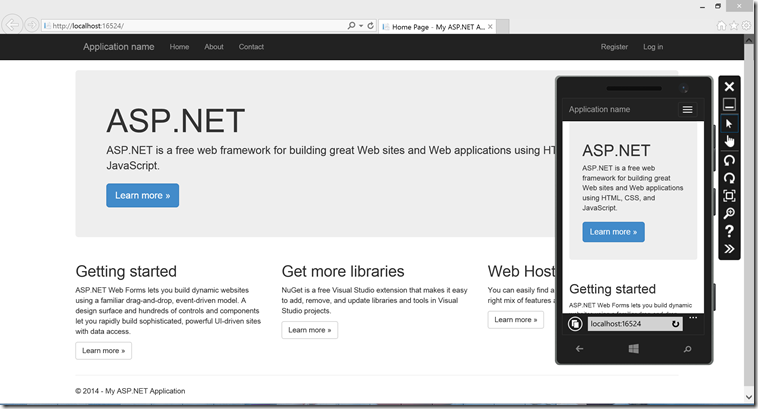Click Getting started heading on desktop page
This screenshot has height=409, width=758.
coord(126,271)
